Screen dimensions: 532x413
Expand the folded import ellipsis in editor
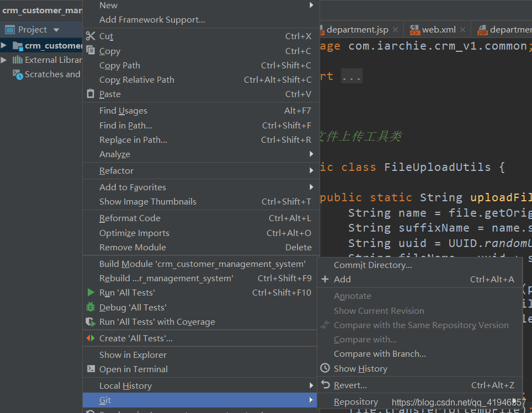[352, 76]
